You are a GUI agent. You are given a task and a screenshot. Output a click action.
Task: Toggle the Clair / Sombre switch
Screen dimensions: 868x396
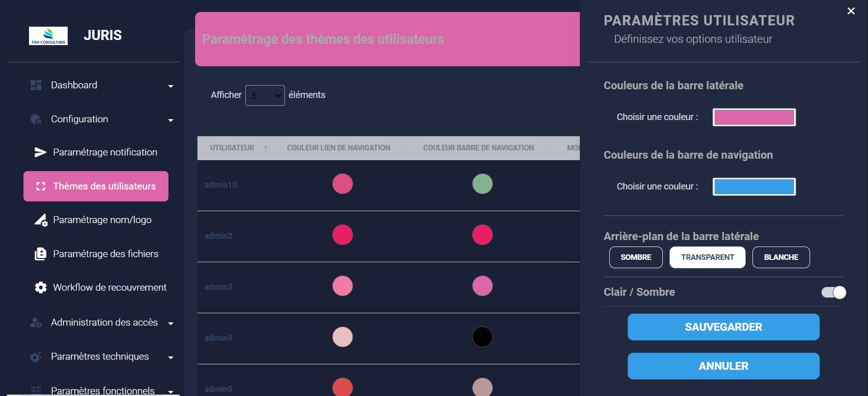click(833, 293)
